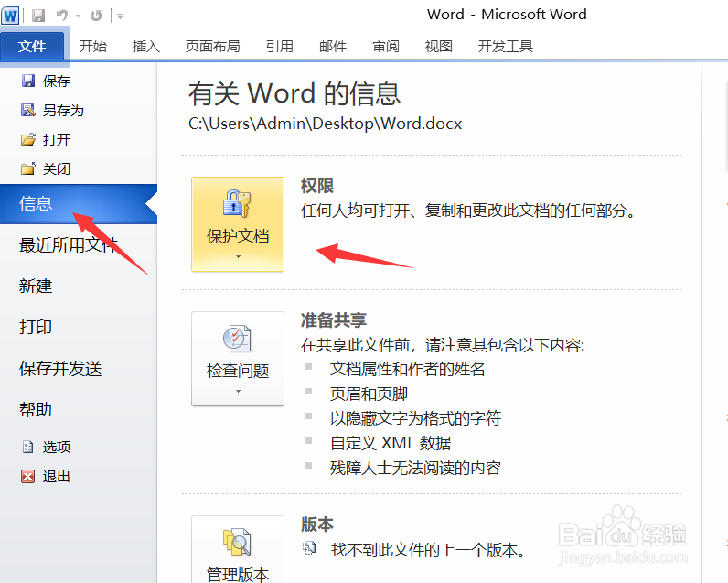Screen dimensions: 728x583
Task: Open the Undo history dropdown arrow
Action: 79,16
